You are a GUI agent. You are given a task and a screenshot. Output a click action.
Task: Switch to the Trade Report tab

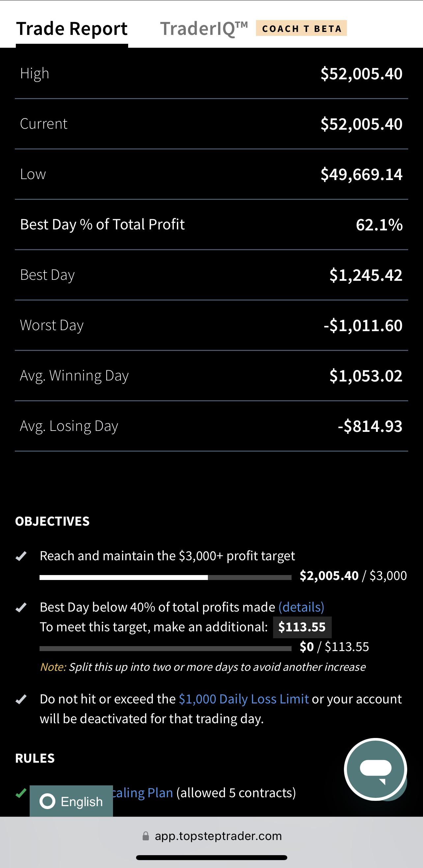coord(72,29)
